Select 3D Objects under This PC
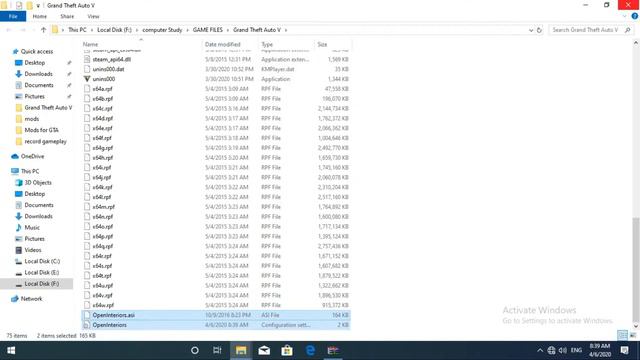640x360 pixels. (x=38, y=182)
